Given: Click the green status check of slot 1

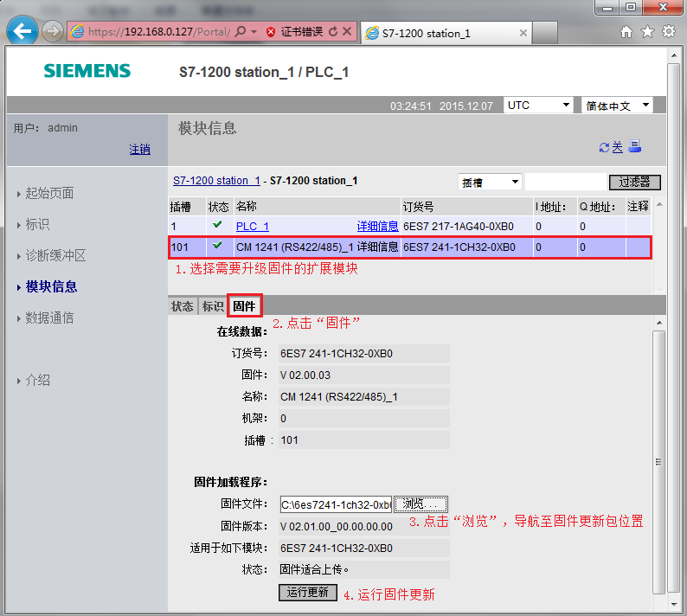Looking at the screenshot, I should (x=217, y=225).
